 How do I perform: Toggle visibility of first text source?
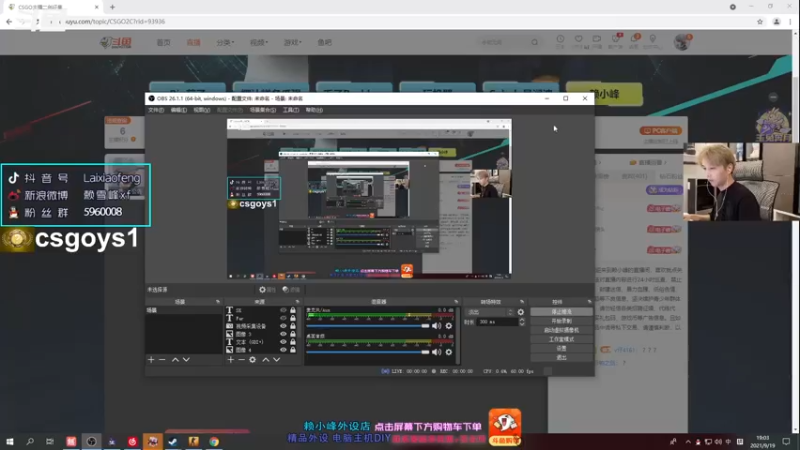tap(283, 310)
